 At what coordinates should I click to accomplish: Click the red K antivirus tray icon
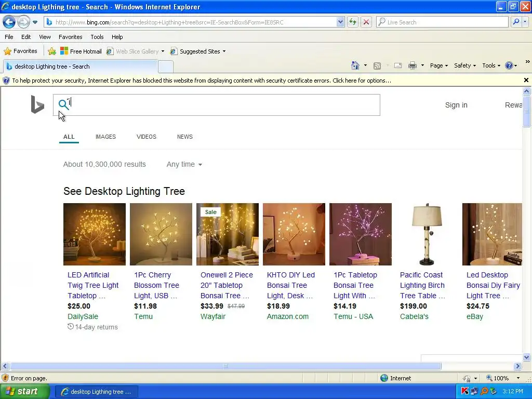pos(464,391)
